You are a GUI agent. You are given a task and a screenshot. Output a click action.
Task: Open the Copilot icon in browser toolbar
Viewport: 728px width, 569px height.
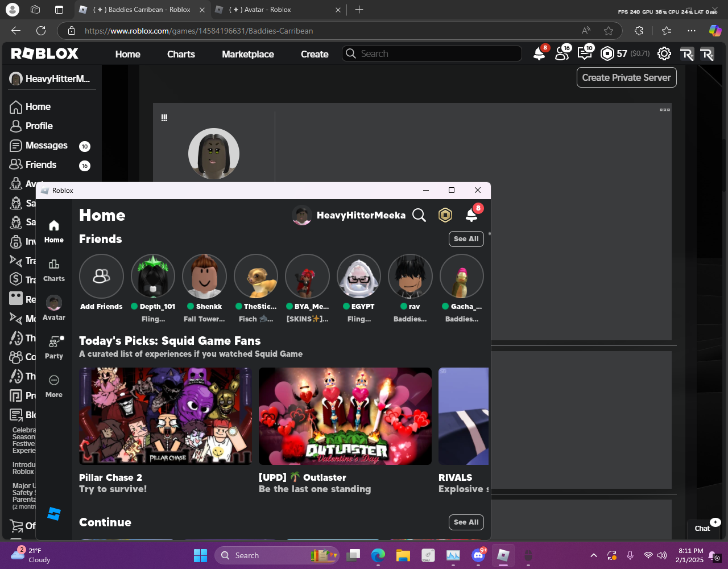coord(715,31)
